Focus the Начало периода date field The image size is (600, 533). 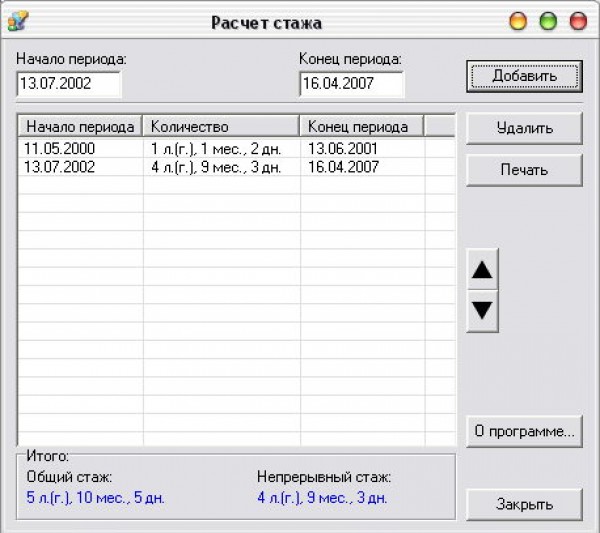pos(69,83)
